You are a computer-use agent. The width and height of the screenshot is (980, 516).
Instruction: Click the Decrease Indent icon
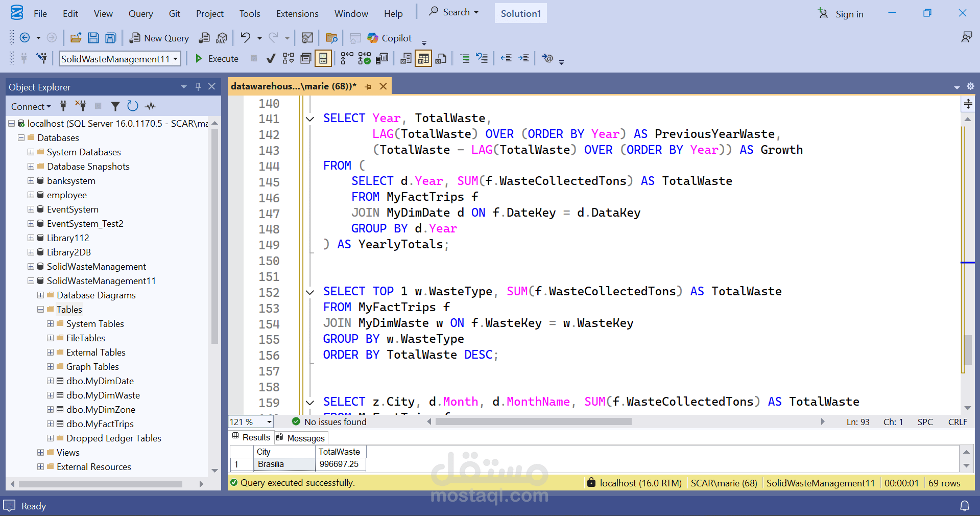[506, 58]
